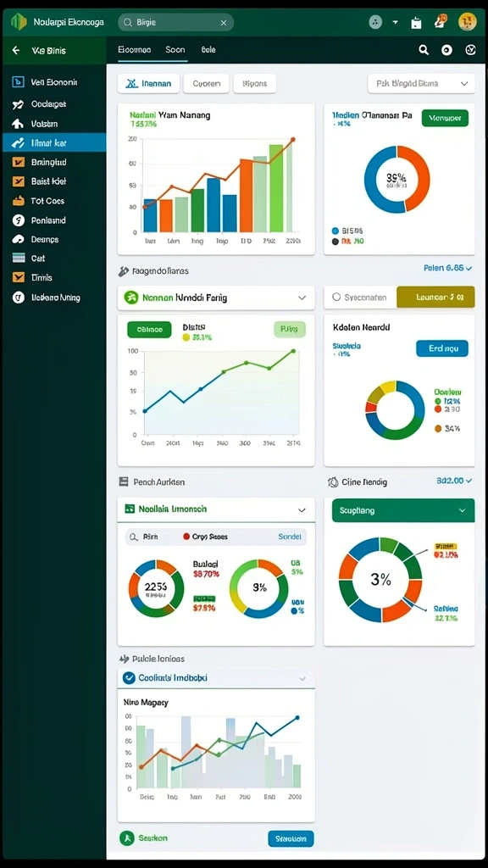Select the Syecenaten radio option
Screen dimensions: 488x868
(x=335, y=297)
